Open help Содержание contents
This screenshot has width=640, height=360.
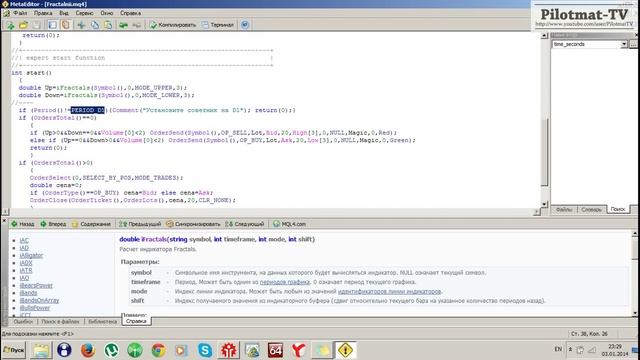pos(91,224)
